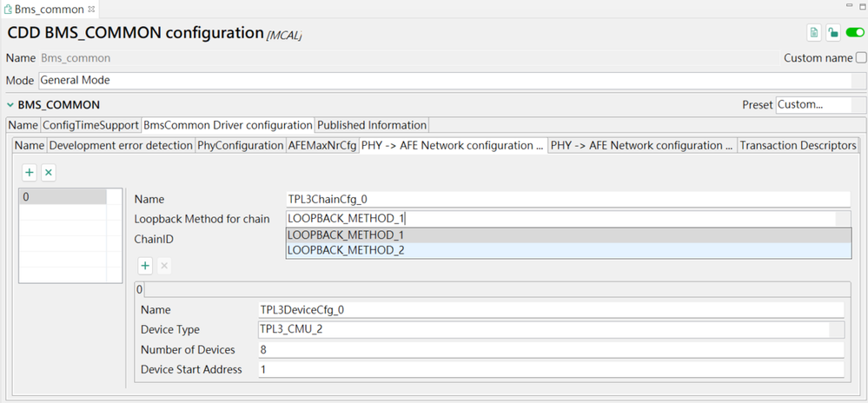Open the Device Type dropdown
The width and height of the screenshot is (868, 403).
point(551,330)
